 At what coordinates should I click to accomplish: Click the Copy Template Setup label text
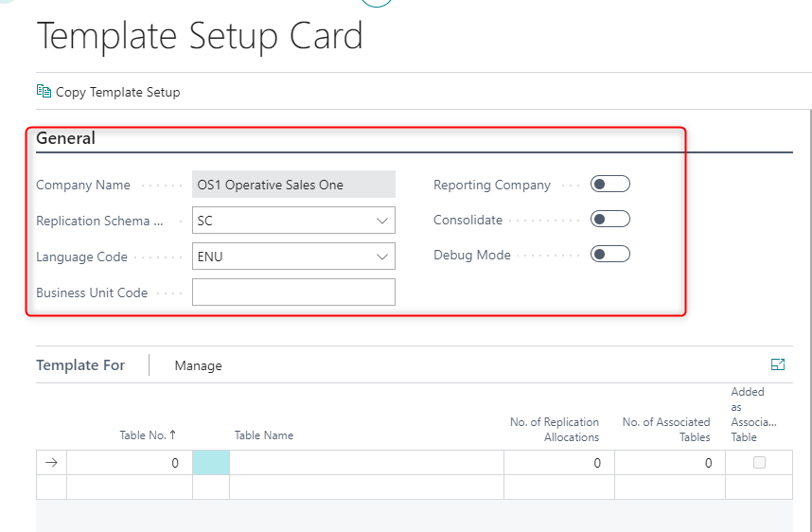[x=118, y=92]
